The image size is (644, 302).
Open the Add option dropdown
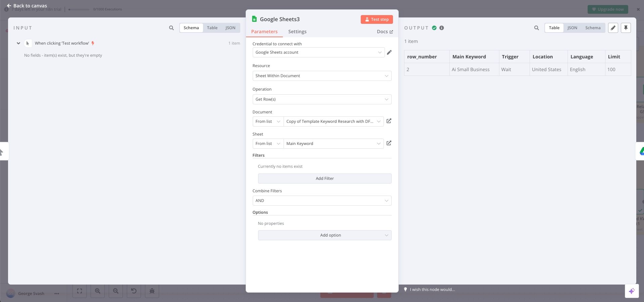point(325,235)
